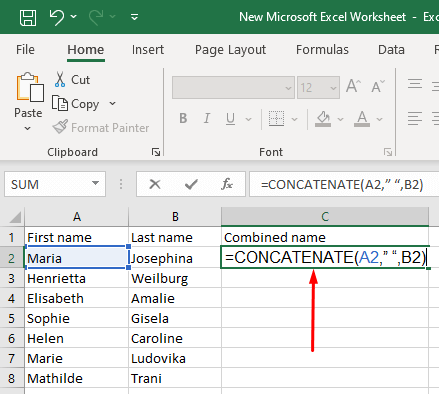Select the cell containing Mathilde
439x394 pixels.
pos(77,378)
